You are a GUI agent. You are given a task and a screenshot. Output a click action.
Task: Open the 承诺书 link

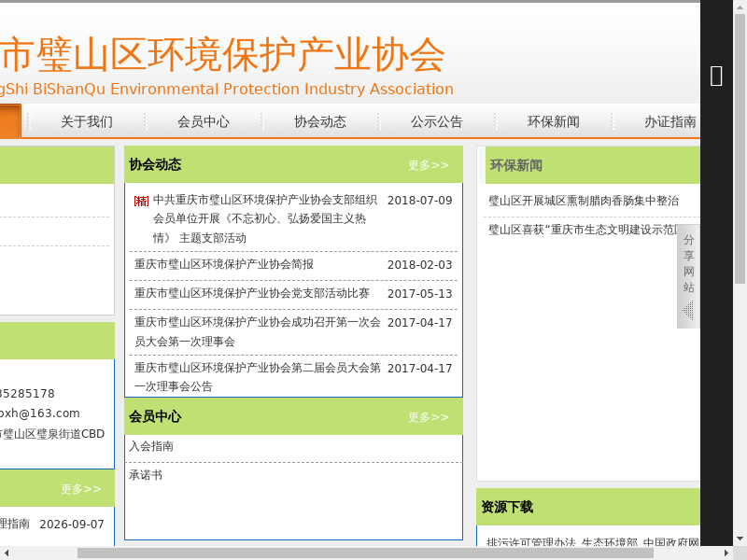146,475
